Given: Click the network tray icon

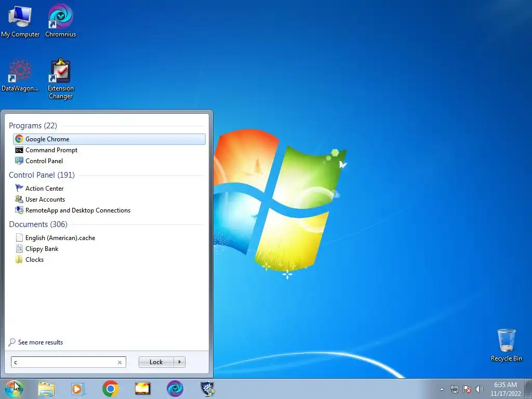Looking at the screenshot, I should click(454, 389).
